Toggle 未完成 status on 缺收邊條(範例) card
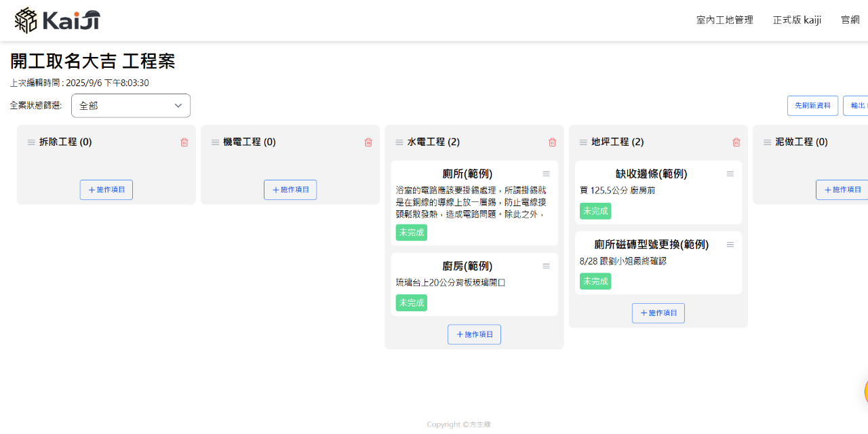This screenshot has width=868, height=434. tap(595, 211)
